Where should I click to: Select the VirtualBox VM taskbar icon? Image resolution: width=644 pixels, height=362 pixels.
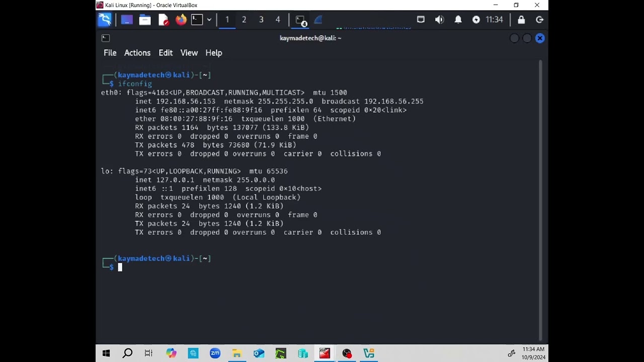(325, 353)
